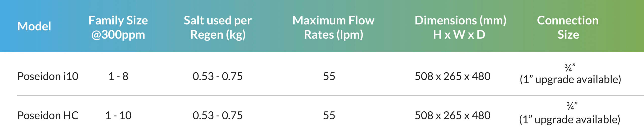Select the Poseidon HC model name

[x=48, y=115]
